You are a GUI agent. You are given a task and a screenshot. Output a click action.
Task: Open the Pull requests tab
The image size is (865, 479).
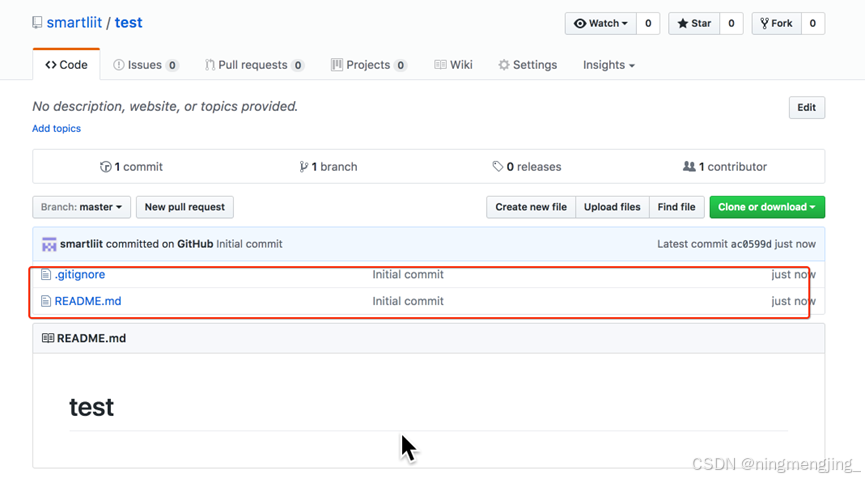[254, 65]
